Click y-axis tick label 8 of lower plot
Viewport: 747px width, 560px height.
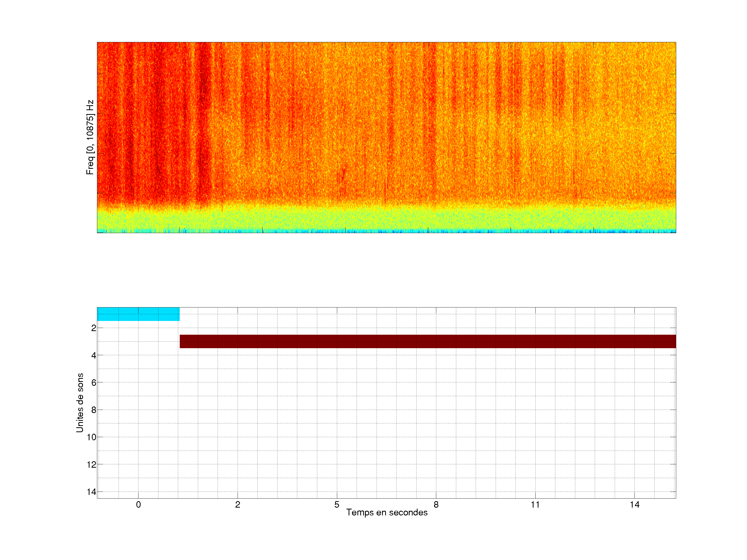coord(94,410)
